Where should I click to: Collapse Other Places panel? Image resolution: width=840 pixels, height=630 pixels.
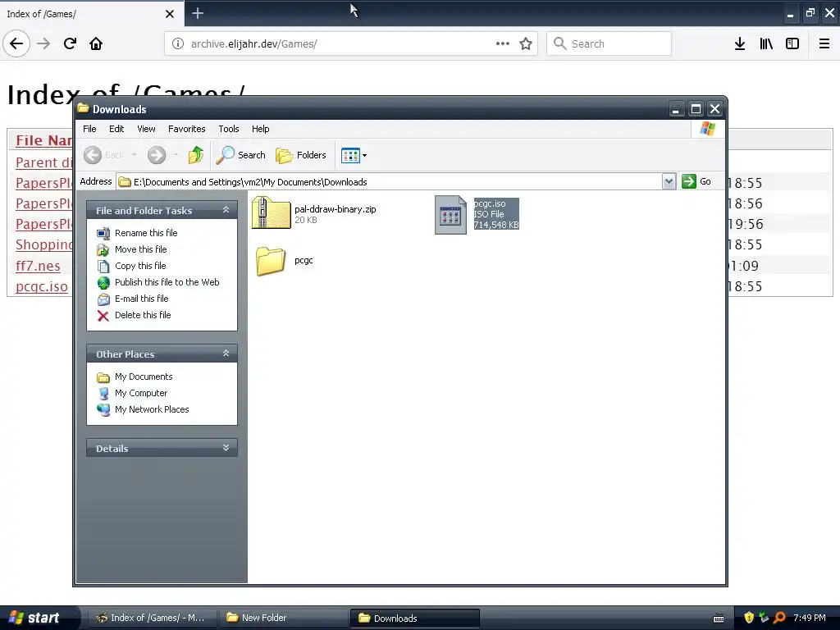[226, 354]
